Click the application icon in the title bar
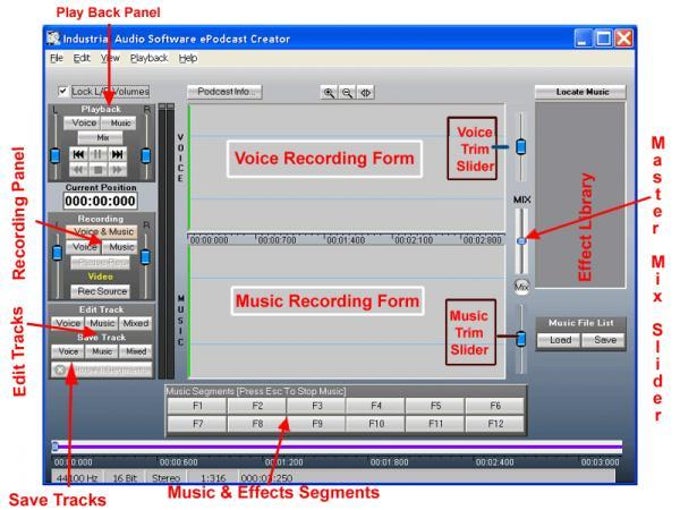 point(53,38)
